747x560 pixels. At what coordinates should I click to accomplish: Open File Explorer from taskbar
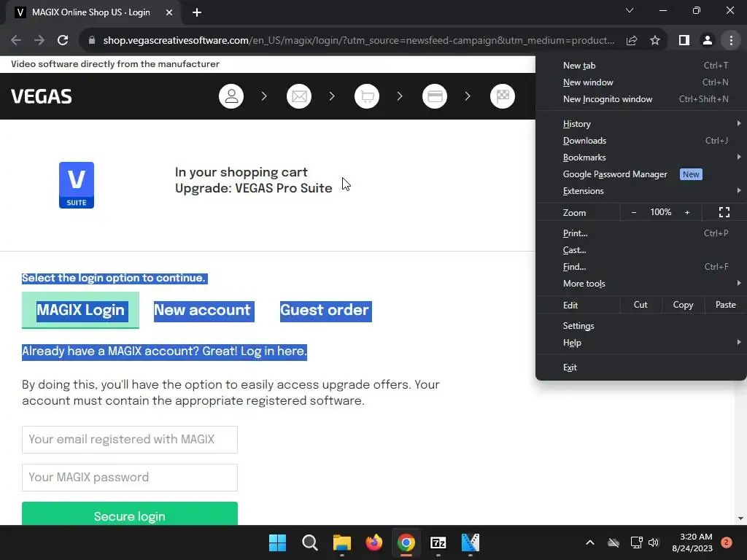pyautogui.click(x=341, y=542)
